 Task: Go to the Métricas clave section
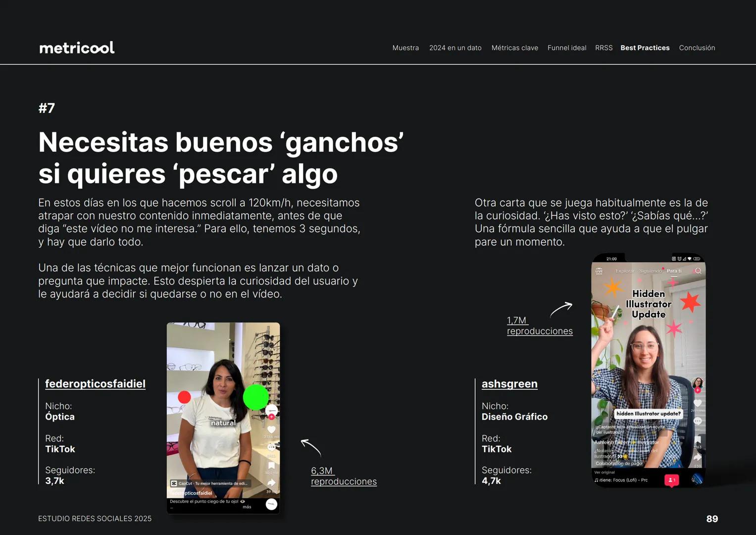coord(514,48)
